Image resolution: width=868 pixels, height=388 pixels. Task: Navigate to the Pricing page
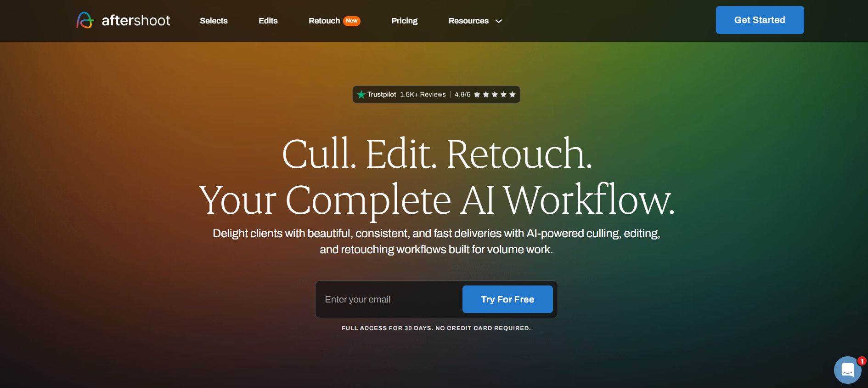click(404, 21)
